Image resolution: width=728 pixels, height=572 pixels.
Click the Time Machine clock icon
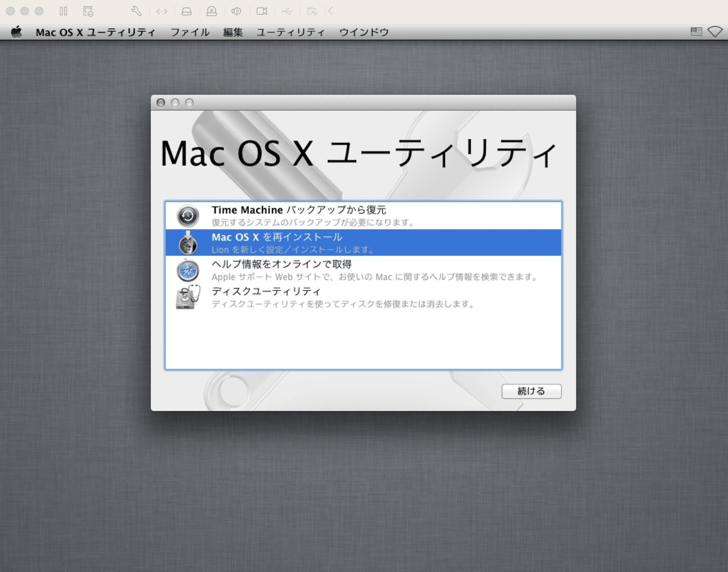click(188, 216)
